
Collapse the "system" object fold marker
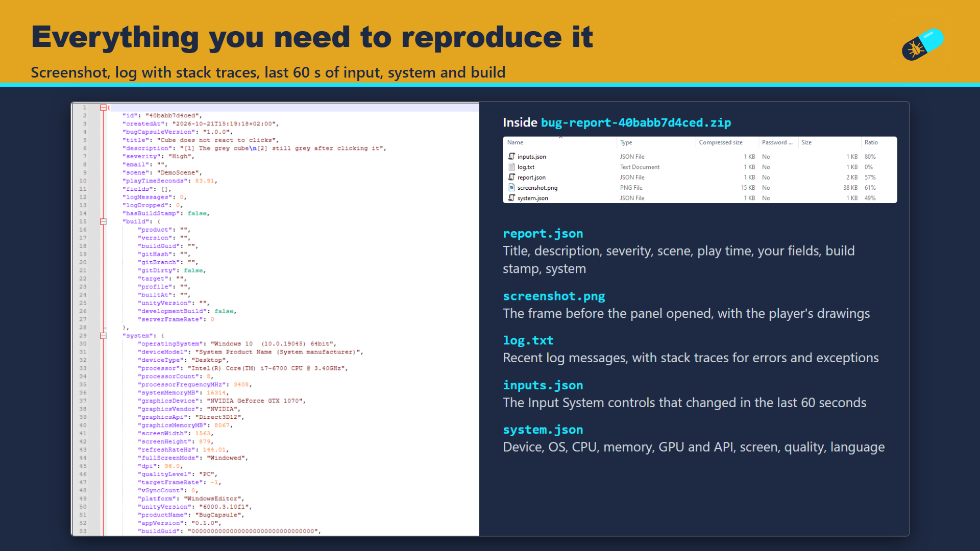(103, 336)
